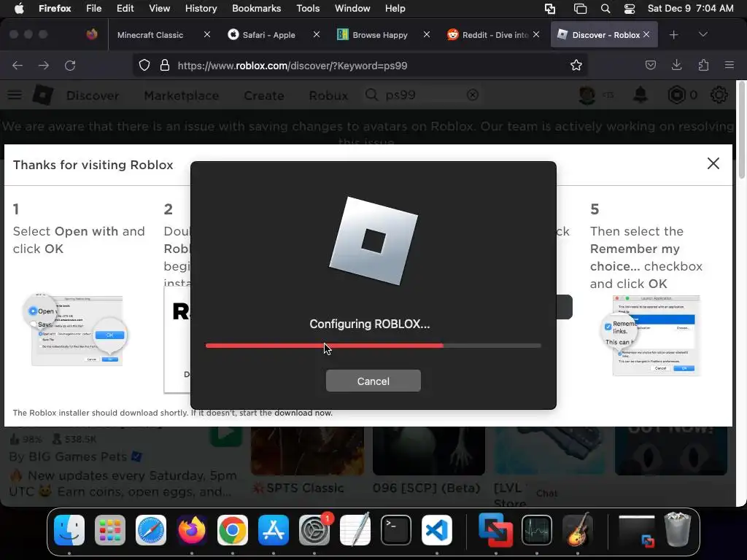Close the Discover - Roblox tab

(x=646, y=34)
